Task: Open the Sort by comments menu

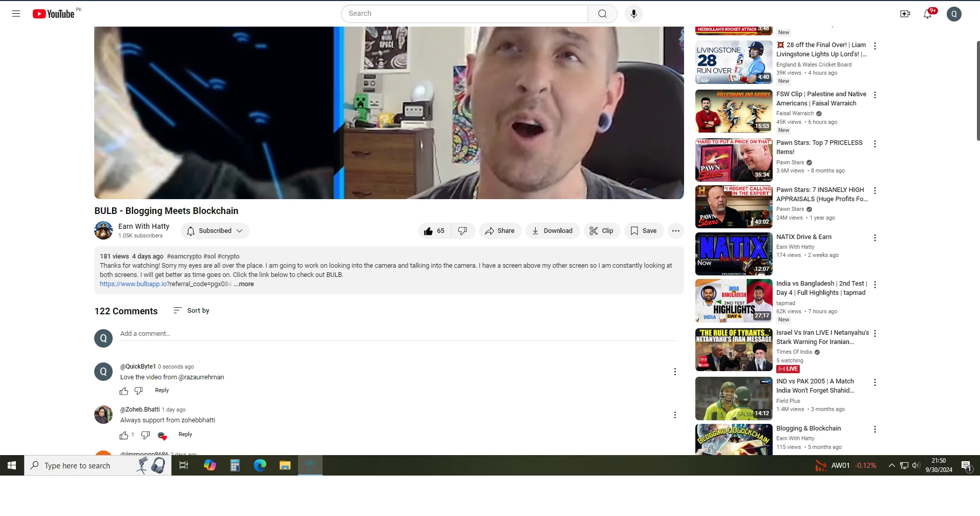Action: pyautogui.click(x=191, y=311)
